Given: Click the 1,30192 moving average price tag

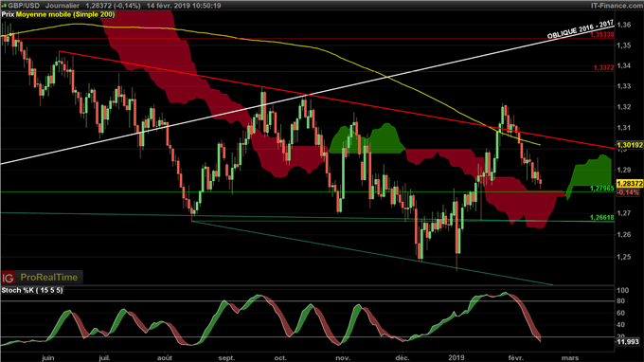Looking at the screenshot, I should click(630, 145).
